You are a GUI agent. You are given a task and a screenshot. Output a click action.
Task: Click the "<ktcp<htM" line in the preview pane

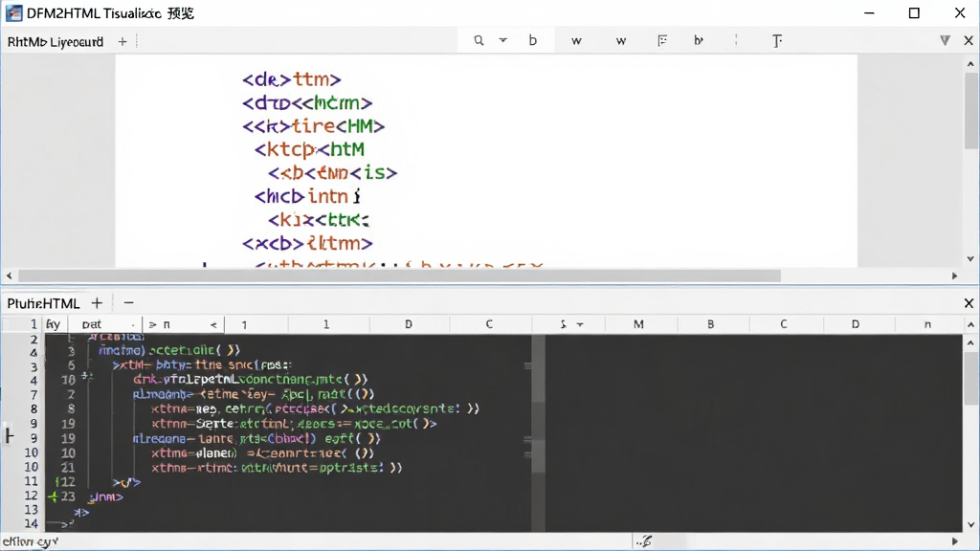pyautogui.click(x=309, y=149)
